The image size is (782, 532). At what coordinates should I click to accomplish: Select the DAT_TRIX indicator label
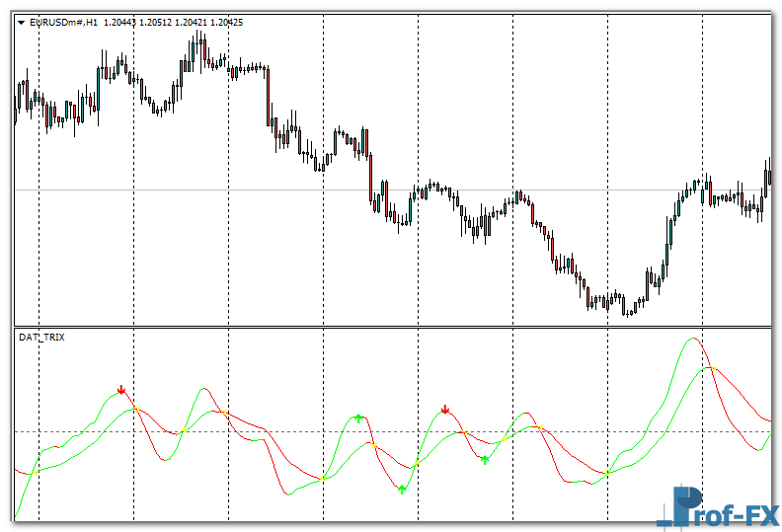pyautogui.click(x=39, y=338)
